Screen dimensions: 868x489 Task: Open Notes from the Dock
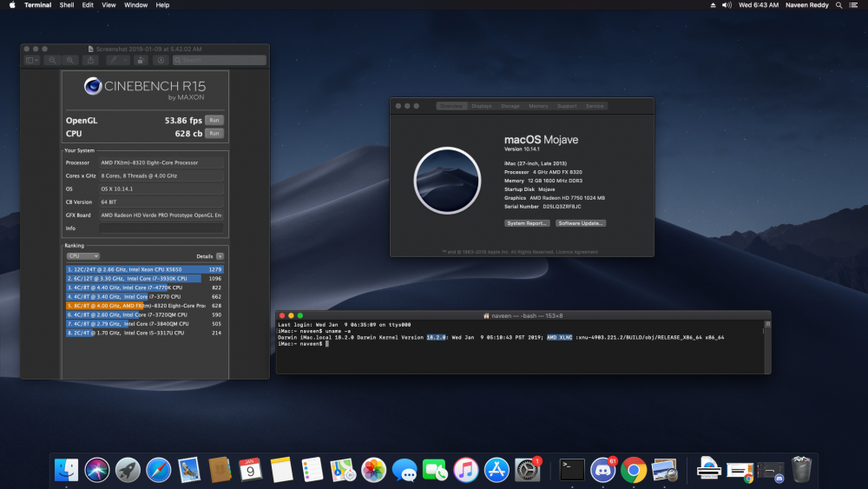(x=281, y=470)
